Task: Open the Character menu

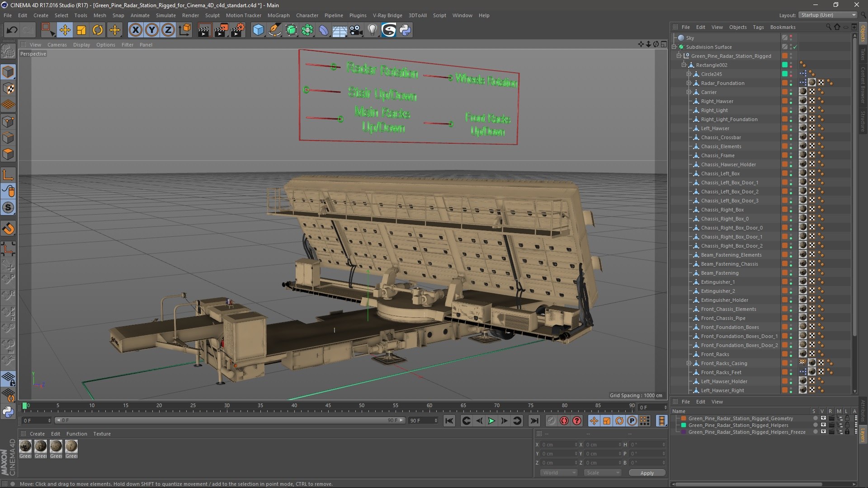Action: click(307, 15)
